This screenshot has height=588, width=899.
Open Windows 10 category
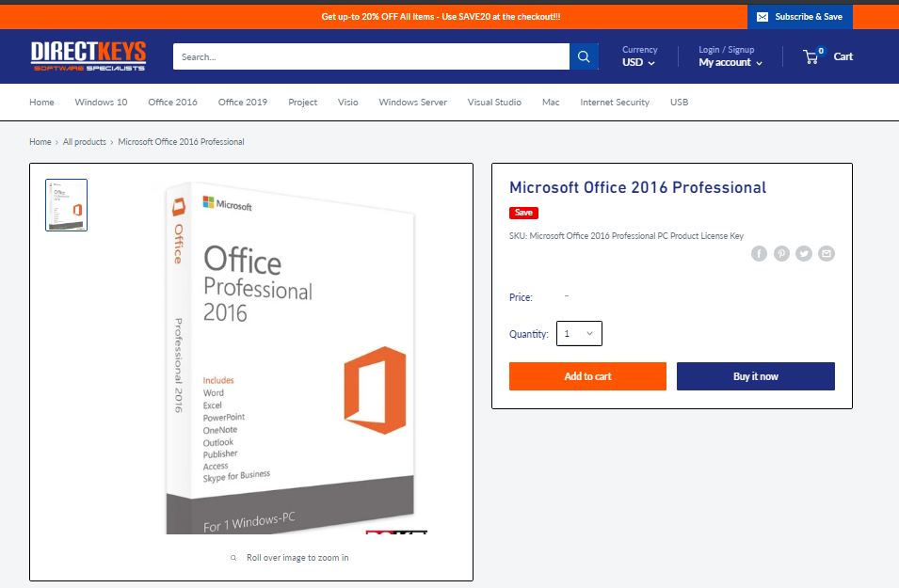tap(101, 102)
